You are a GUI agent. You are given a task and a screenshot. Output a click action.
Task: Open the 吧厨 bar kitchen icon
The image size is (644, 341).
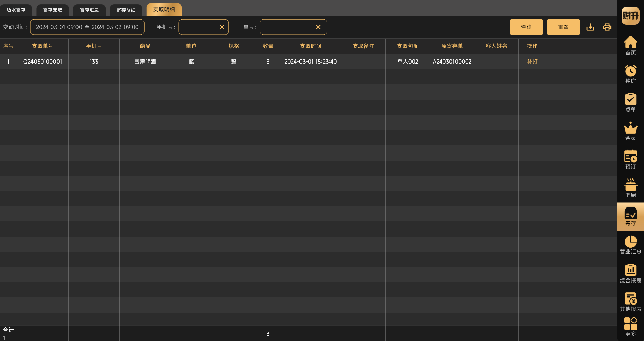point(630,188)
